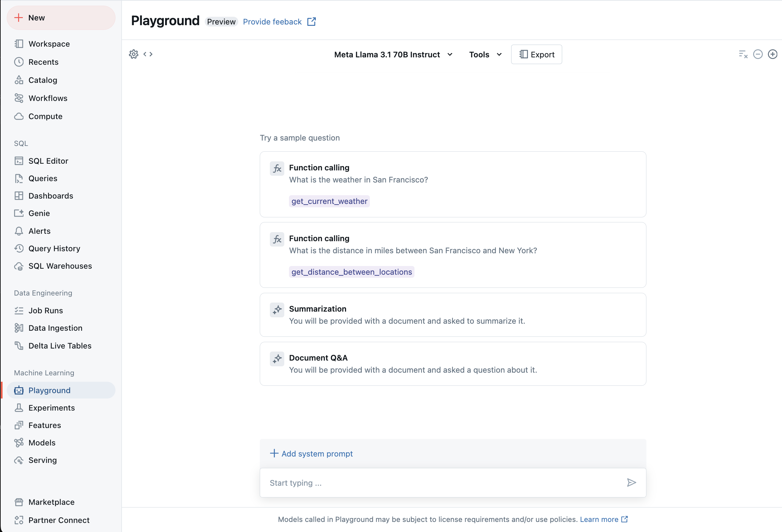This screenshot has width=782, height=532.
Task: Expand the SQL Warehouses section
Action: (60, 265)
